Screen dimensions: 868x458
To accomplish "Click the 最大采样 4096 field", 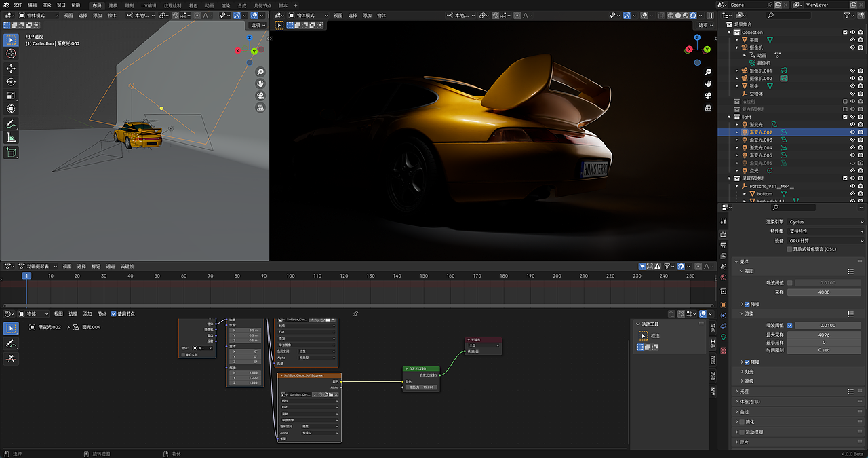I will point(823,335).
